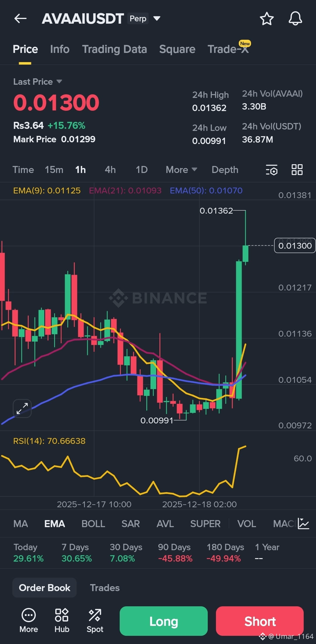Open chart settings icon next to Depth
This screenshot has width=316, height=644.
point(272,170)
